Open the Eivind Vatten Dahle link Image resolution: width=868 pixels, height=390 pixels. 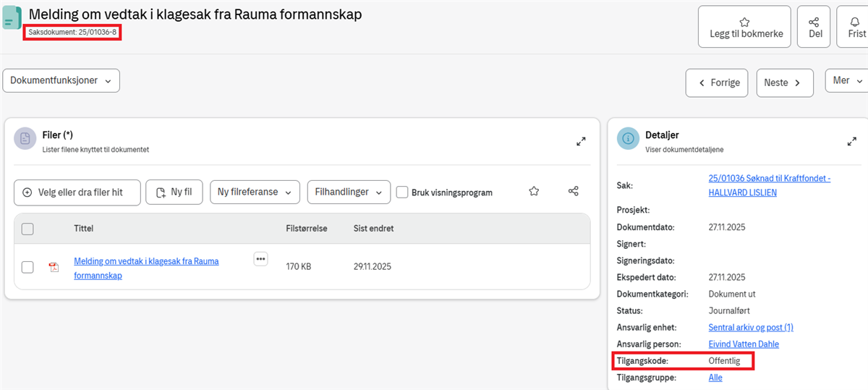(x=744, y=344)
